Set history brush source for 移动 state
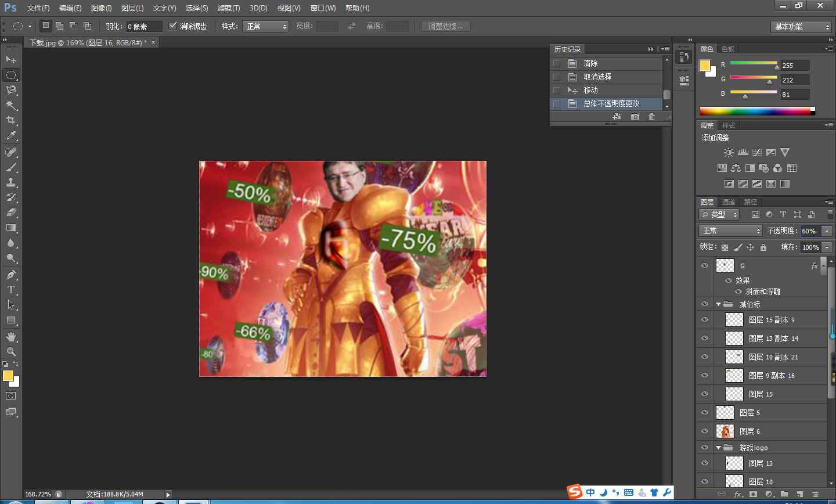The image size is (836, 504). [557, 90]
